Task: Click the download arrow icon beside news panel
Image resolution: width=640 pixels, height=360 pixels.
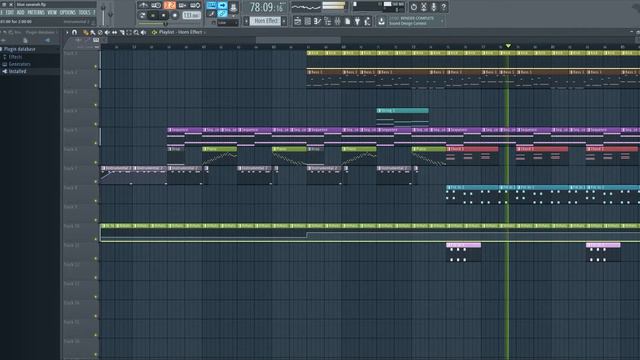Action: point(381,21)
